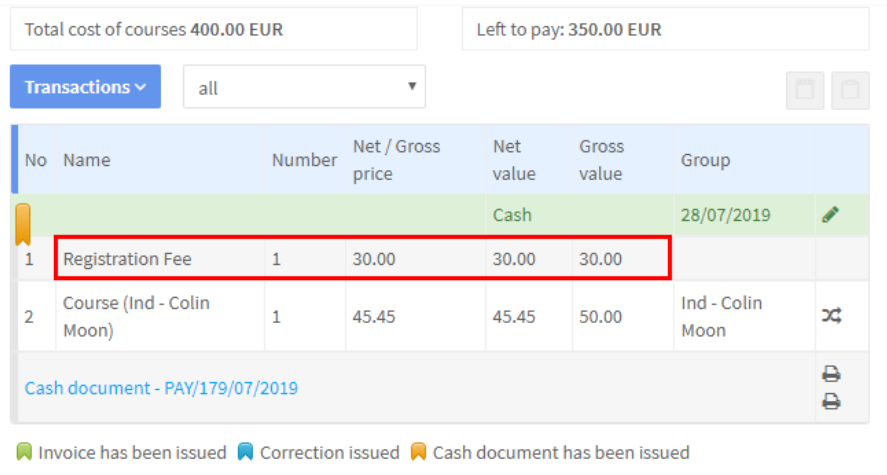Click the lower printer icon for cash document
This screenshot has width=887, height=475.
(x=831, y=401)
